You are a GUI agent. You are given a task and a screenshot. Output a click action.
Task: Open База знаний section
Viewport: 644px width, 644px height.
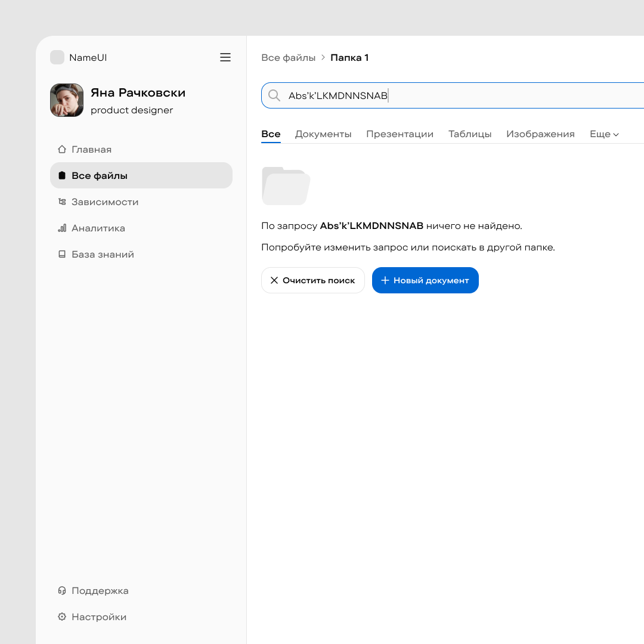point(141,254)
